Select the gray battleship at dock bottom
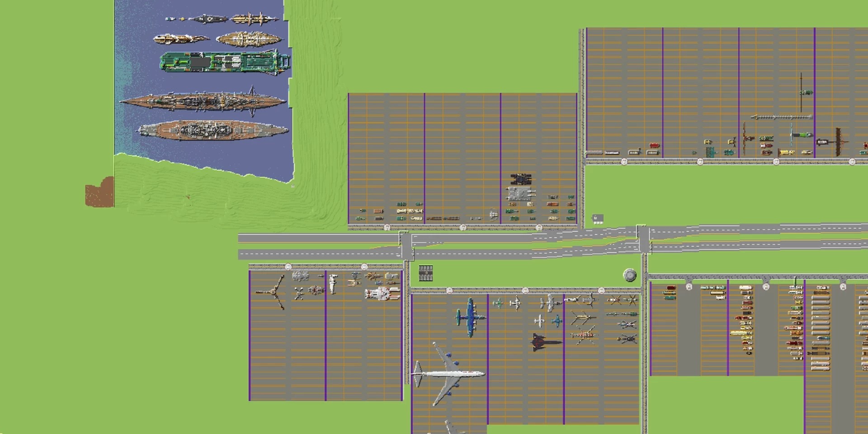The width and height of the screenshot is (868, 434). coord(213,131)
